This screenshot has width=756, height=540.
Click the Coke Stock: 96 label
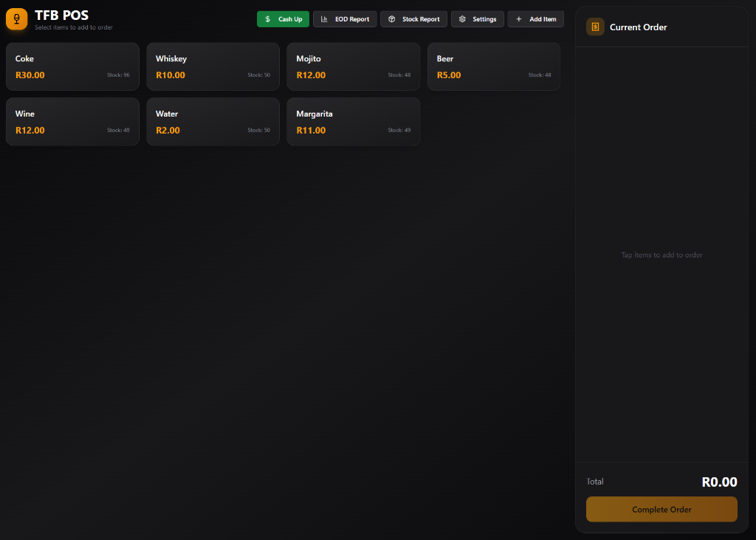[118, 75]
